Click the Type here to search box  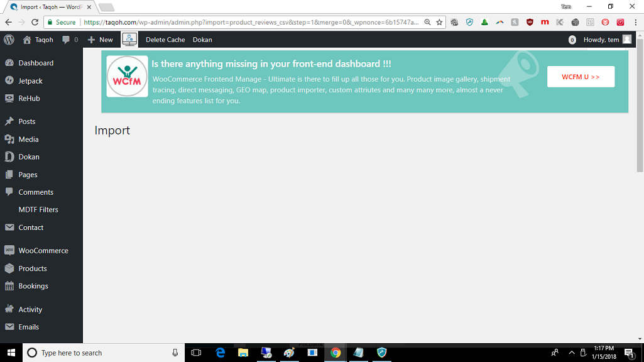(x=104, y=353)
